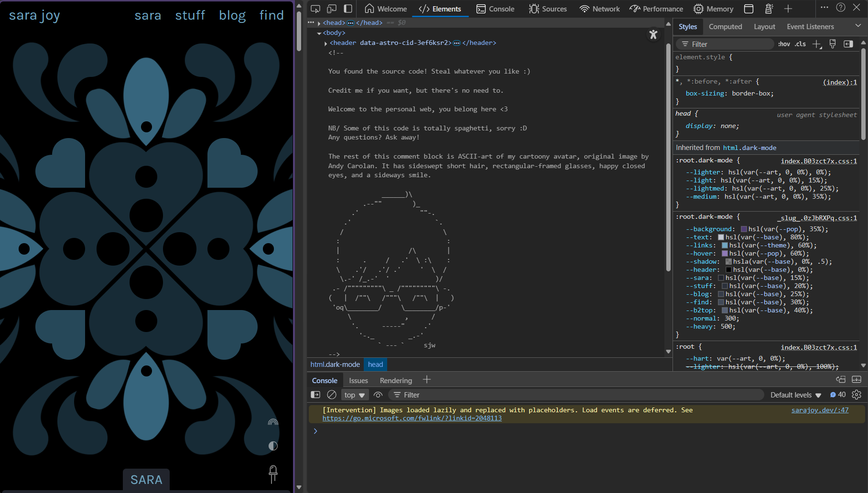Open the Performance panel
Viewport: 868px width, 493px height.
(656, 9)
